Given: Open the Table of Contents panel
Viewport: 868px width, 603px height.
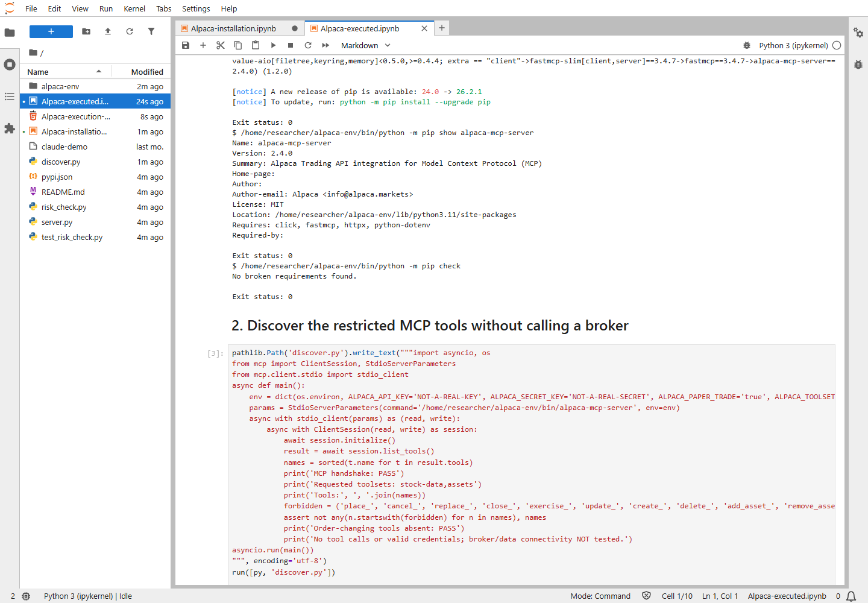Looking at the screenshot, I should click(10, 96).
